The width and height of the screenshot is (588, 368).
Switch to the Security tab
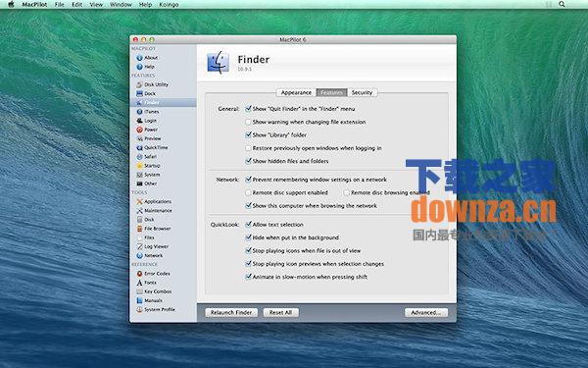363,93
